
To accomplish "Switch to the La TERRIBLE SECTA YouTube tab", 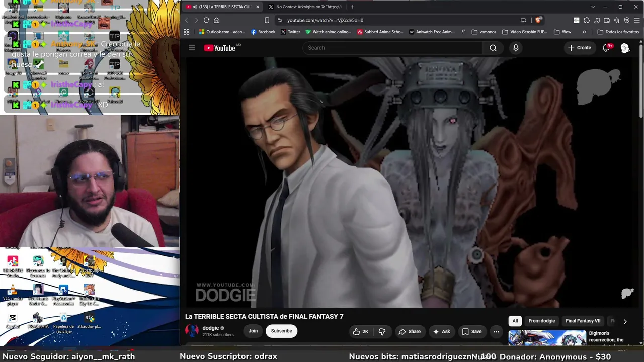I will 221,7.
